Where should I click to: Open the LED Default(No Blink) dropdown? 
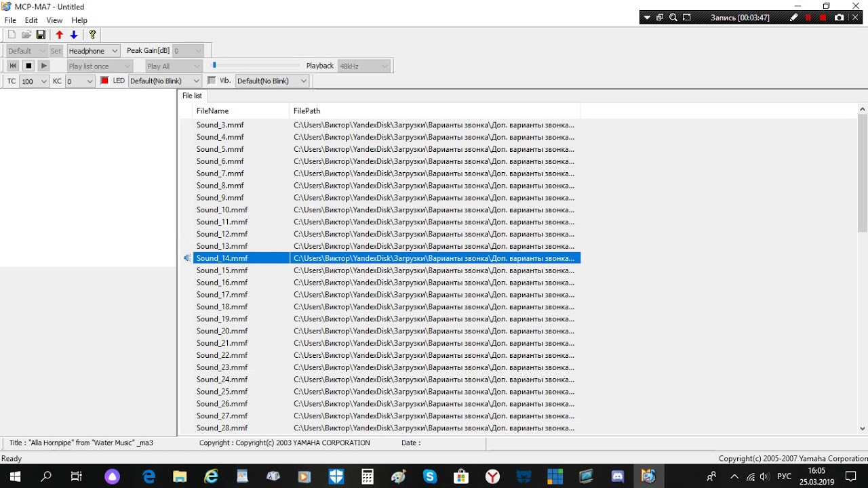pos(165,81)
